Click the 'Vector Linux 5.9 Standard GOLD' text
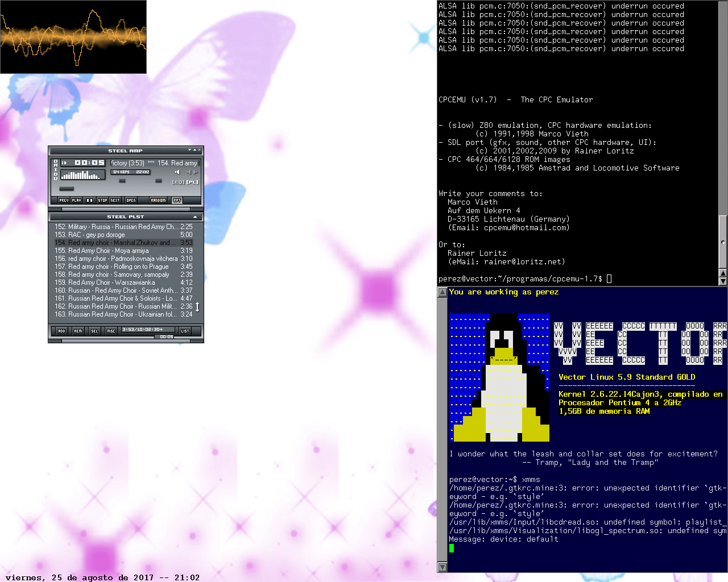Viewport: 728px width, 582px height. pos(627,377)
